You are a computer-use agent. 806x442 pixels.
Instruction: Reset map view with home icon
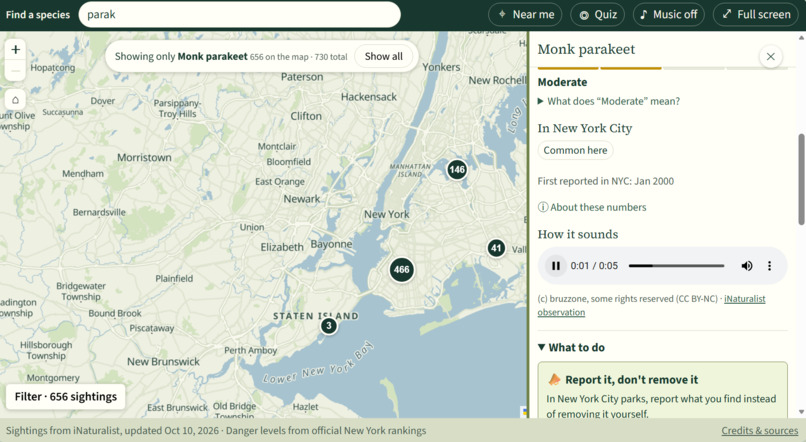pos(15,100)
